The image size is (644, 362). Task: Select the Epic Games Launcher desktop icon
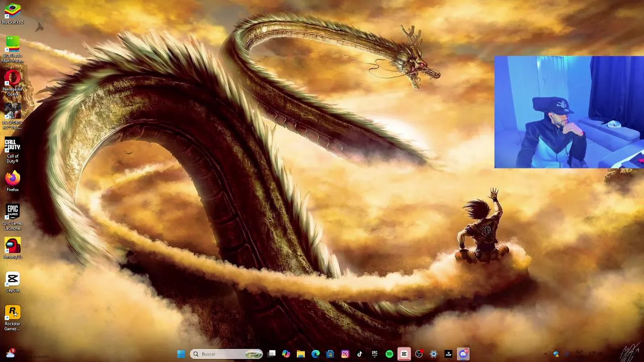coord(13,217)
